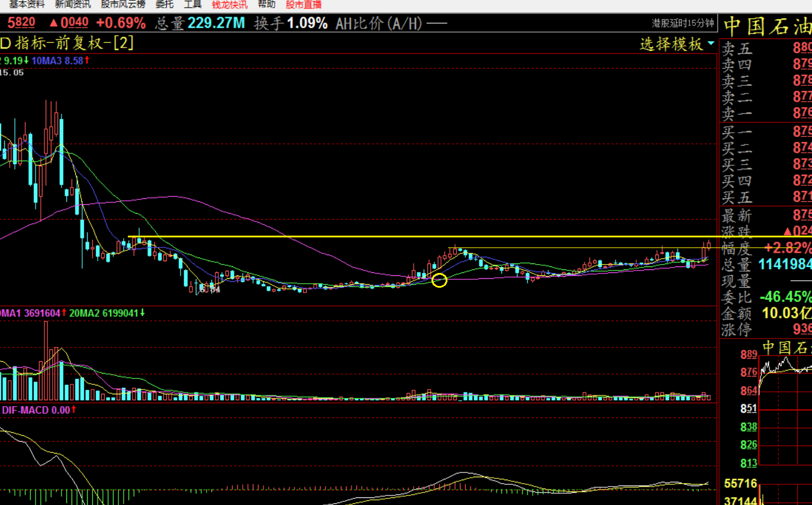812x505 pixels.
Task: Click the white 851 level on mini chart
Action: (x=749, y=408)
